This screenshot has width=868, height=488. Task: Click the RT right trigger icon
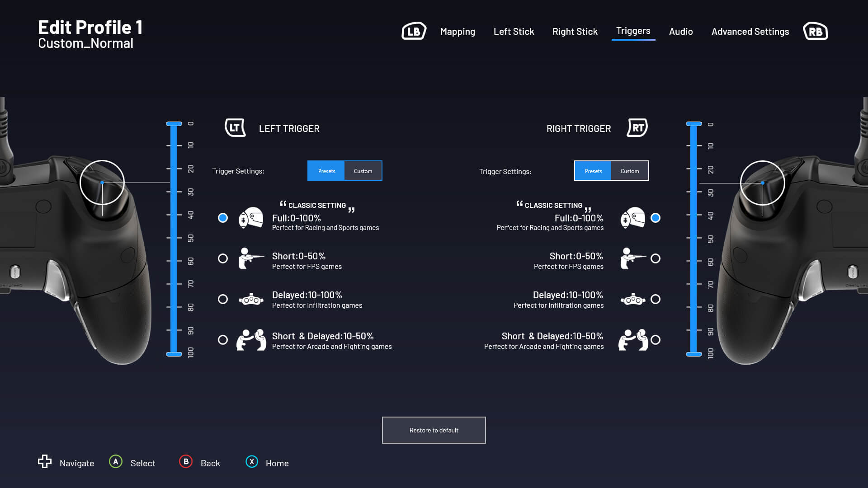[637, 128]
